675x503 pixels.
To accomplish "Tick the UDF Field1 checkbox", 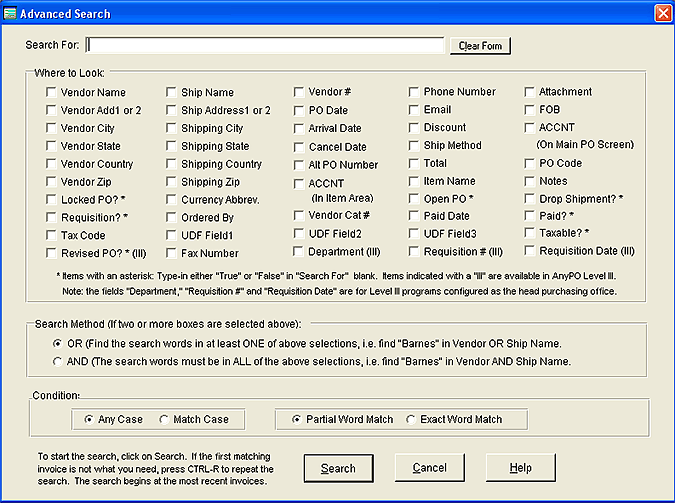I will [x=171, y=235].
